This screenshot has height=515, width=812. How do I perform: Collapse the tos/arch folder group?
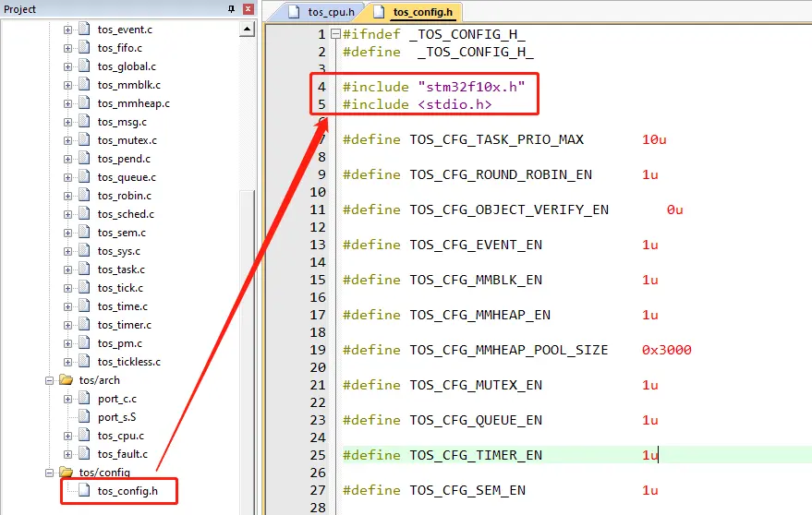49,380
